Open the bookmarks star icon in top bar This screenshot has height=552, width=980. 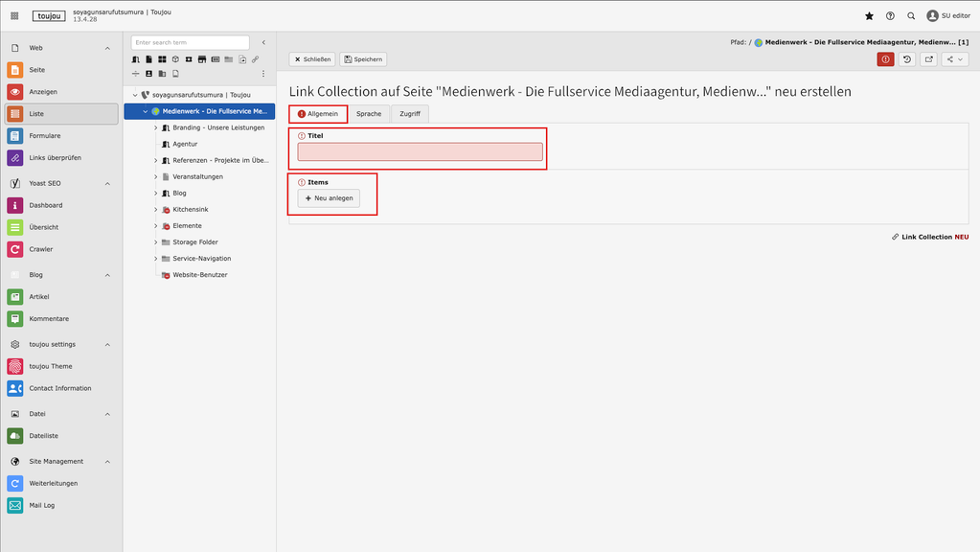tap(869, 16)
